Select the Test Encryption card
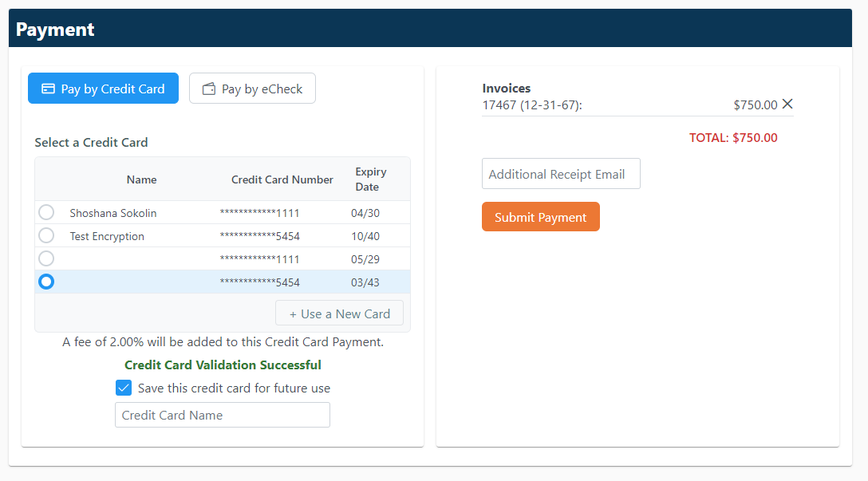868x481 pixels. click(45, 235)
